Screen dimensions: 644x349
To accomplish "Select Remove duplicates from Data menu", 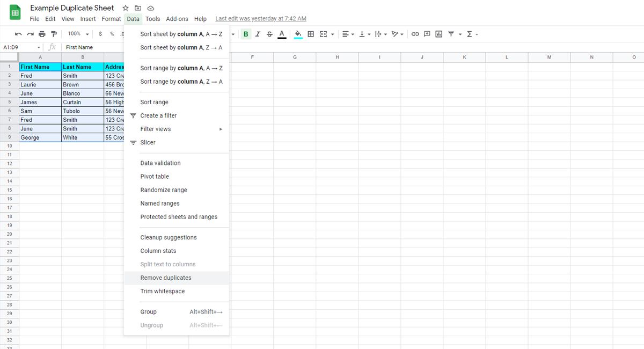I will click(x=166, y=278).
